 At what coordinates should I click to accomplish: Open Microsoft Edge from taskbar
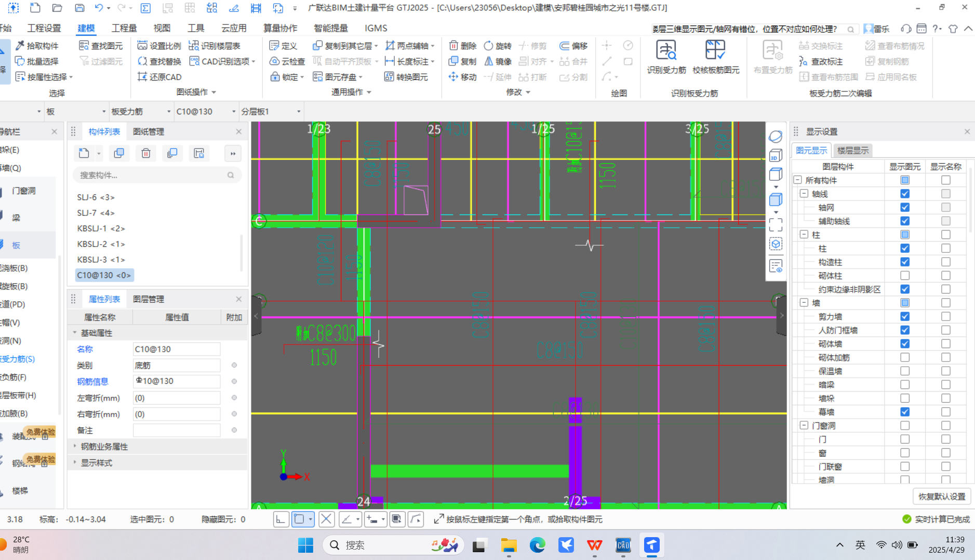click(537, 545)
